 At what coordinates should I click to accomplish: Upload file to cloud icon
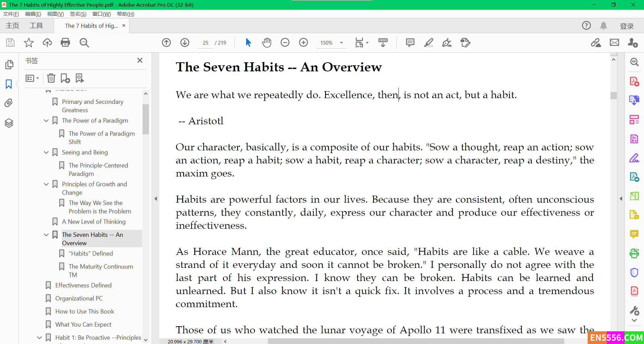[x=47, y=43]
